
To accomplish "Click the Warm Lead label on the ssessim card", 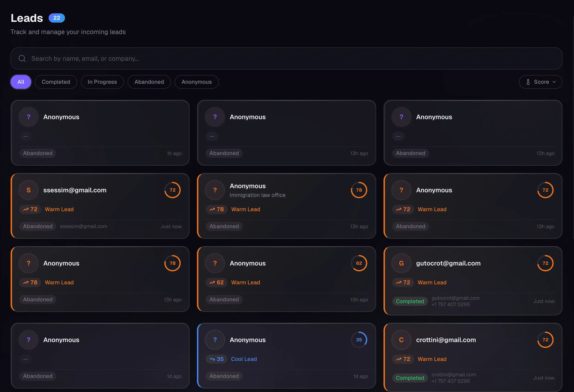I will 59,209.
